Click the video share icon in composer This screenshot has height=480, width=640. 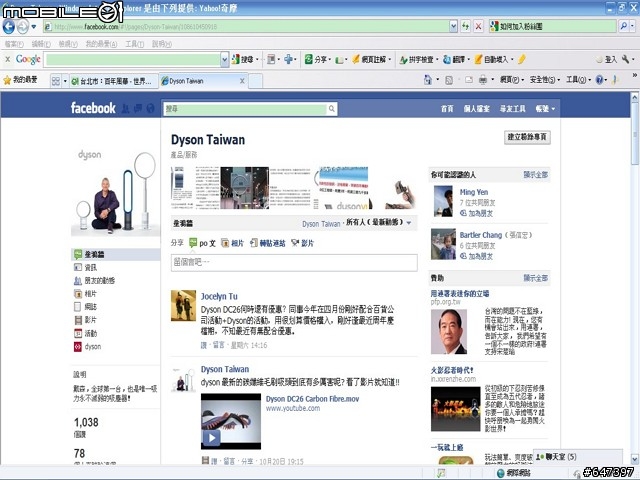pos(302,243)
